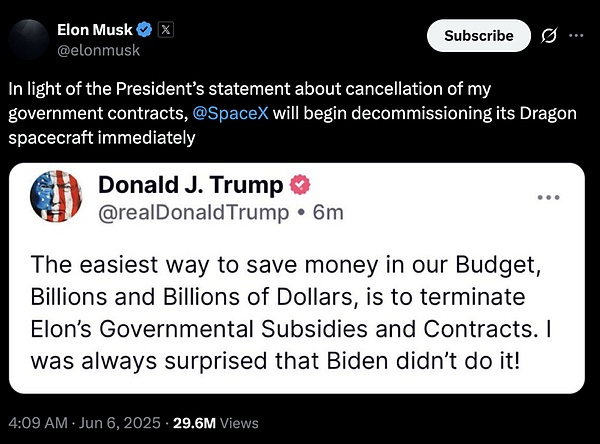Click Donald J. Trump's flag avatar
Screen dimensions: 600x444
tap(57, 197)
